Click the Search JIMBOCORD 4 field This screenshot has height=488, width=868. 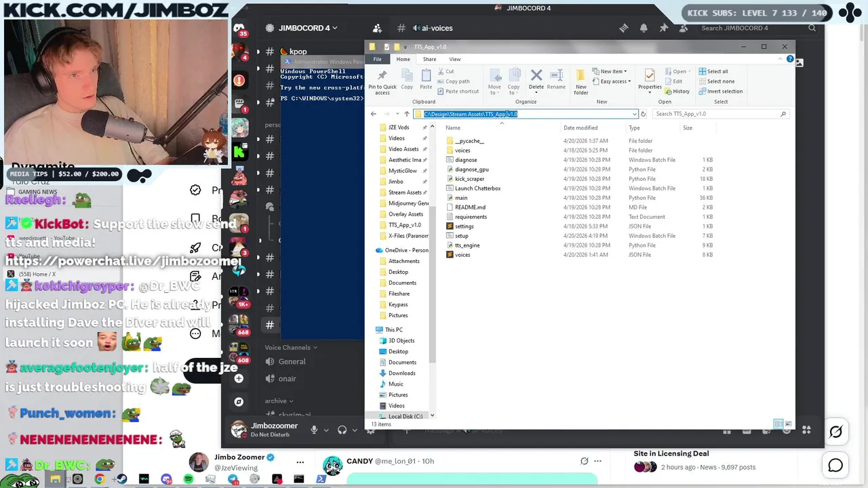tap(757, 28)
